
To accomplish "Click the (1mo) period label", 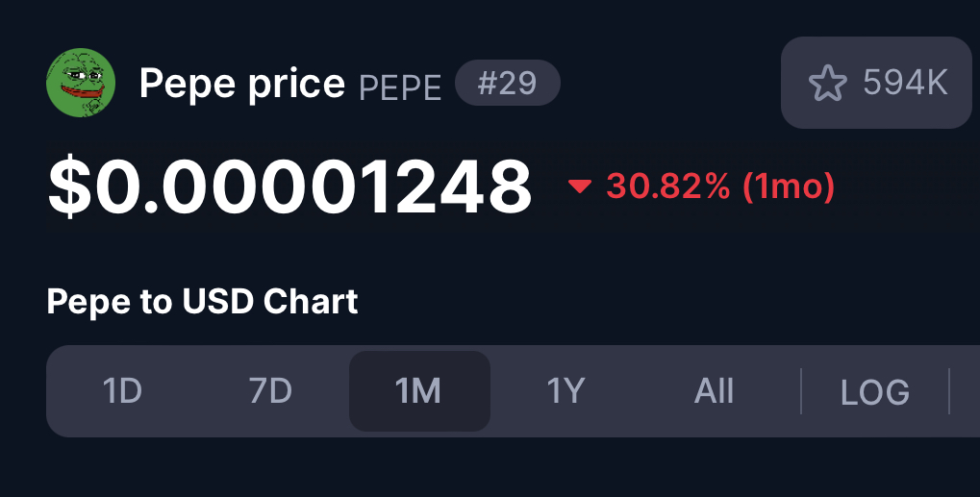I will point(789,186).
